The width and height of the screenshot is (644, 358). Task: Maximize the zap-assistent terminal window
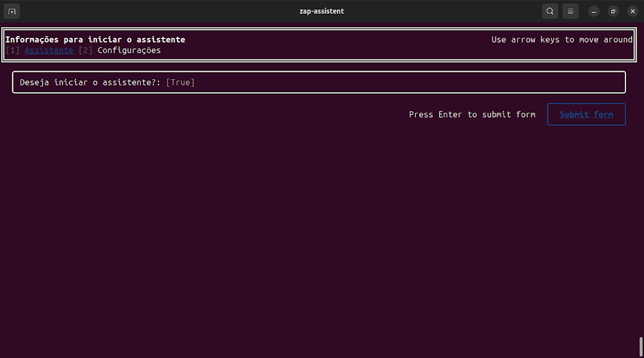613,11
